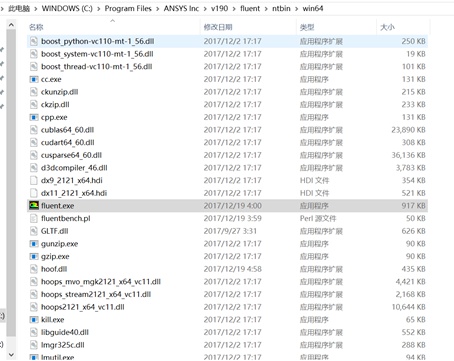454x361 pixels.
Task: Select the file name libguide40.dll
Action: pos(65,332)
